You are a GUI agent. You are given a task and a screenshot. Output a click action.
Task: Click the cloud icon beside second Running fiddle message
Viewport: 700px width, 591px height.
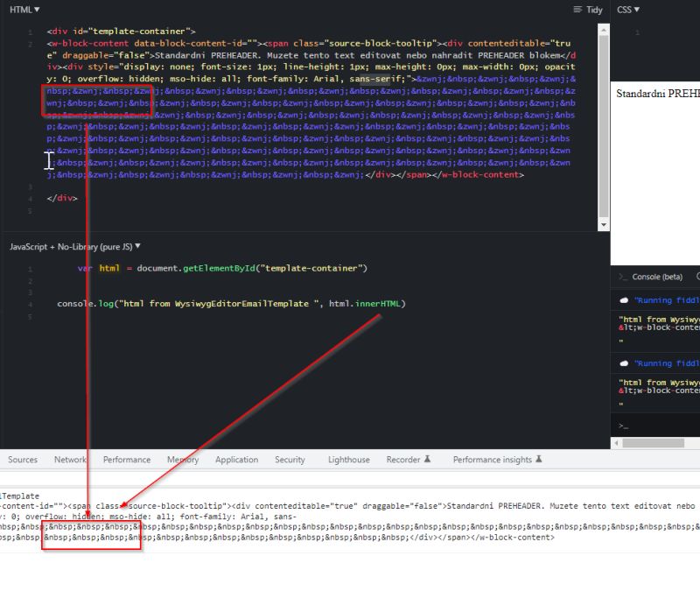tap(623, 362)
